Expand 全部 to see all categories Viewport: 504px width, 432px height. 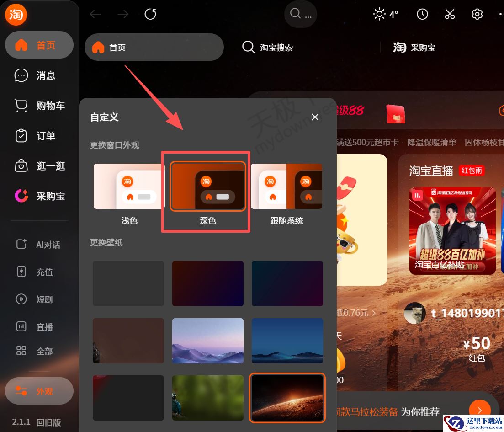[x=39, y=351]
